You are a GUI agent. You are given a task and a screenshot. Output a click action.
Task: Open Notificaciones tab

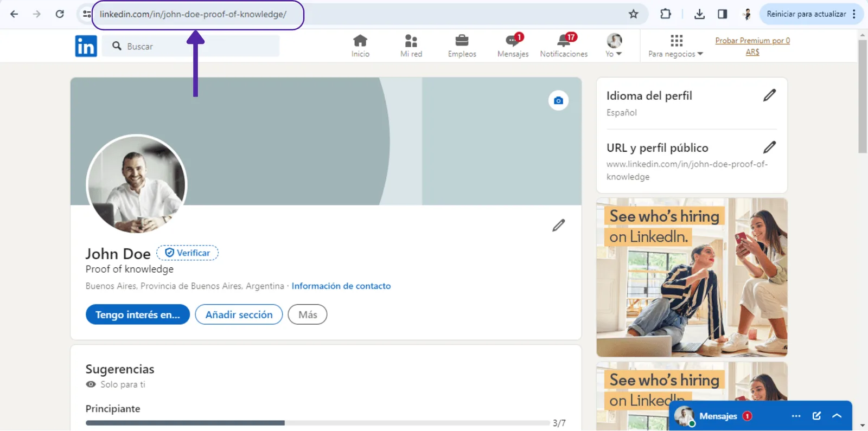(564, 46)
